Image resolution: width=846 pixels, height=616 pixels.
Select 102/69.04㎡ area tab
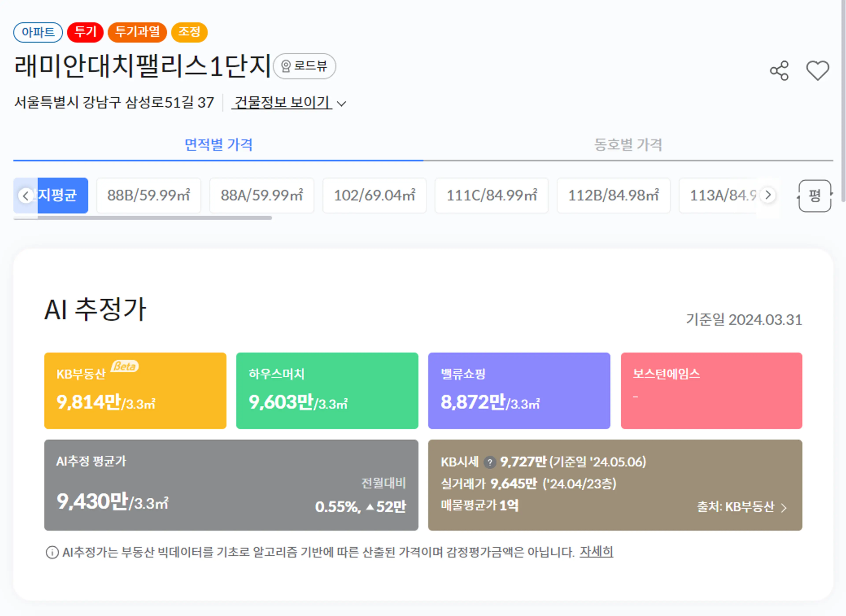[375, 195]
